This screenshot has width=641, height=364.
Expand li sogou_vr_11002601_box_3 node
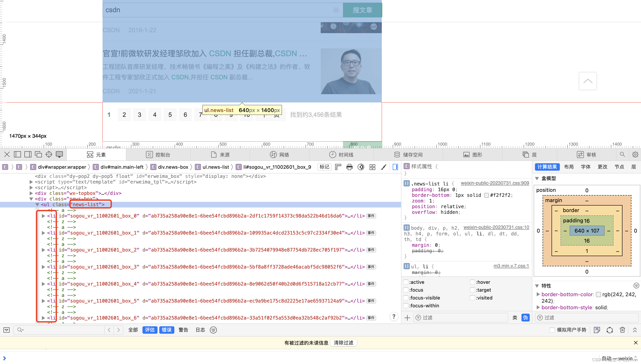tap(43, 267)
